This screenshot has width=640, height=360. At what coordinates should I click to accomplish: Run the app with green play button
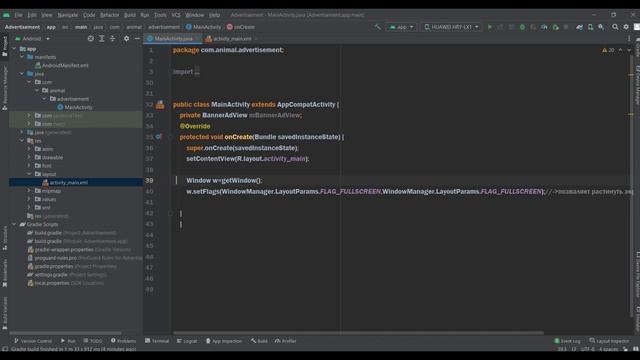pyautogui.click(x=489, y=27)
